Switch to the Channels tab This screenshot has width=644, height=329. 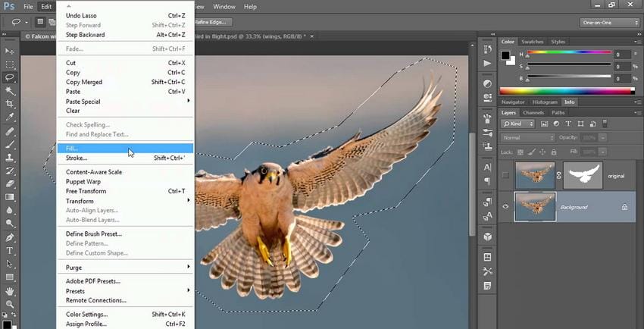(533, 113)
